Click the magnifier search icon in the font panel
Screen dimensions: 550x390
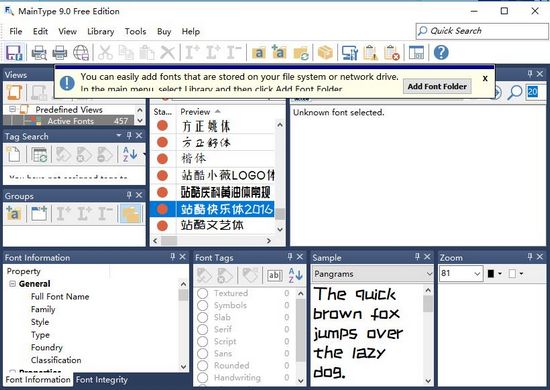pyautogui.click(x=515, y=93)
